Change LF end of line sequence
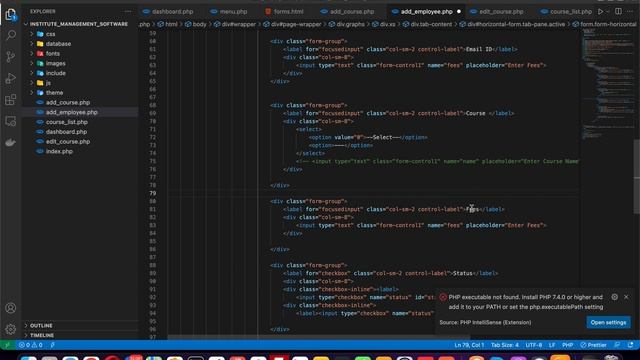 [552, 345]
